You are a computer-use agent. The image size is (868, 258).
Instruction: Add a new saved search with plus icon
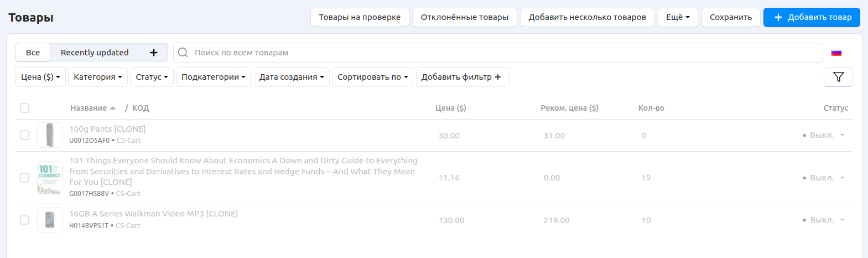[x=154, y=53]
